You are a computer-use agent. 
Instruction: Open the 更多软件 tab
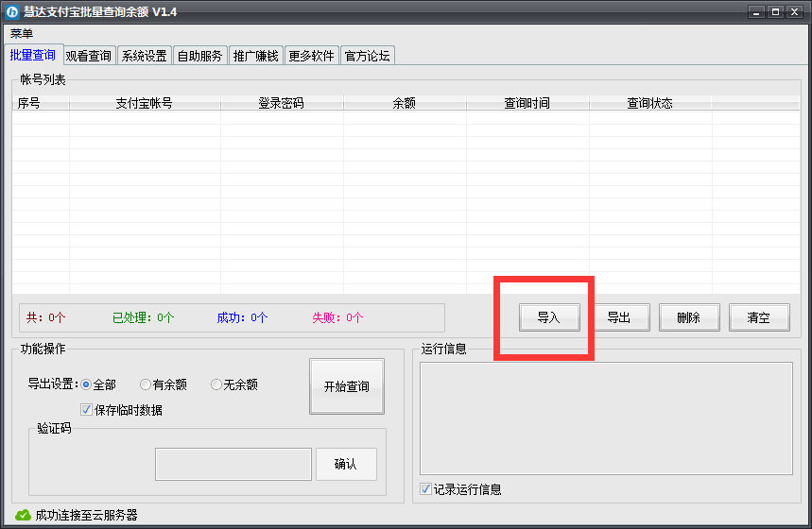pos(311,56)
